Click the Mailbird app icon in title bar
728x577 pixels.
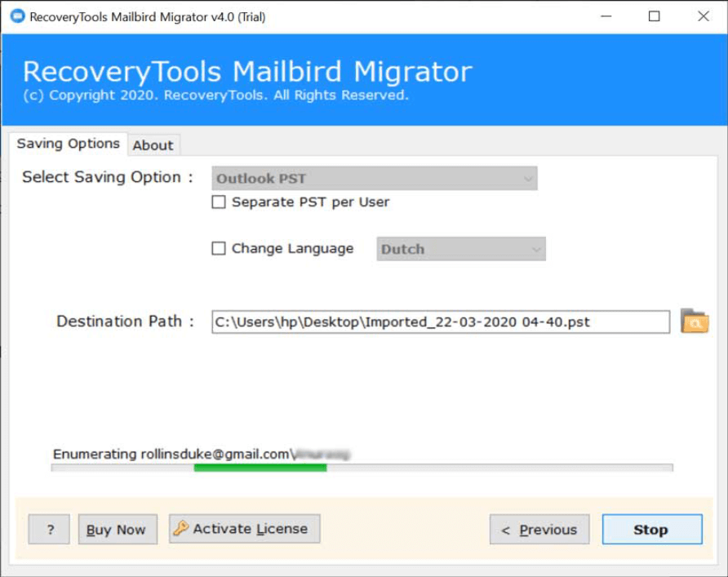17,16
